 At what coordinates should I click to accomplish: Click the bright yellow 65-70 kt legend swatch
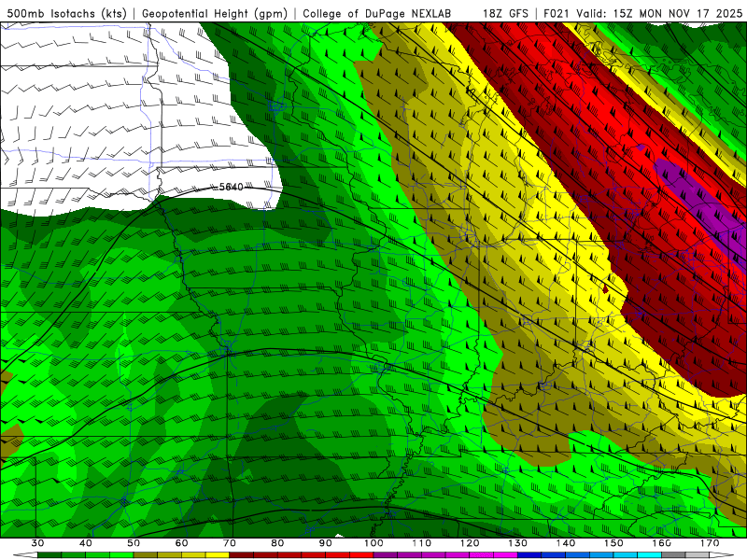218,555
